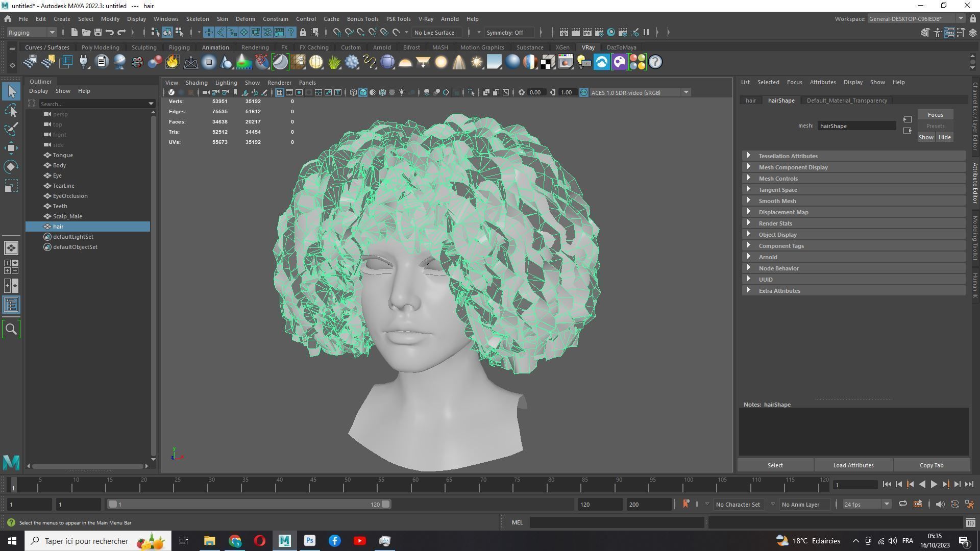The height and width of the screenshot is (551, 980).
Task: Click the pause viewport evaluation icon
Action: (x=646, y=32)
